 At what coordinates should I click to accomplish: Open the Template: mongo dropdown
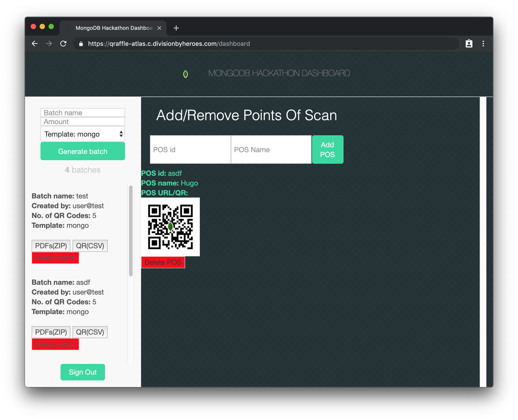[x=83, y=134]
